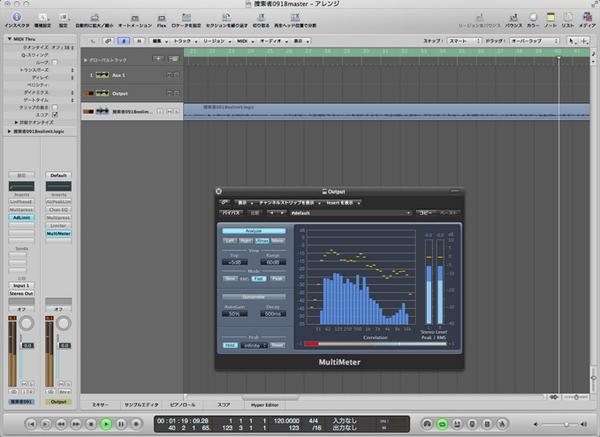
Task: Click the Stop transport button
Action: (x=91, y=424)
